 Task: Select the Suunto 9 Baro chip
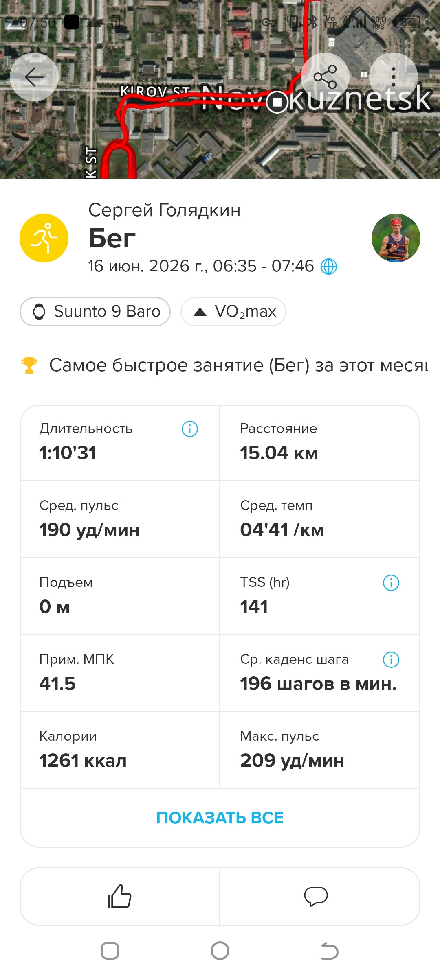point(95,312)
